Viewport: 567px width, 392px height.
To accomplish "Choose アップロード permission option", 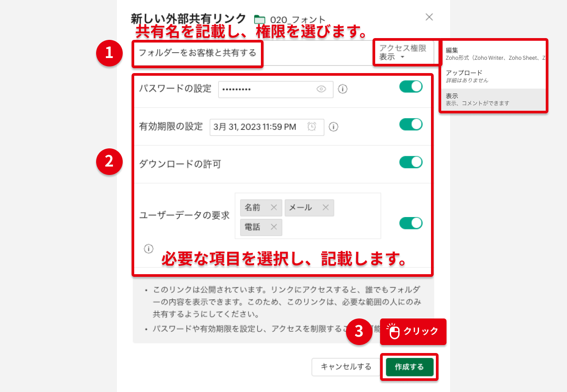I will 492,76.
